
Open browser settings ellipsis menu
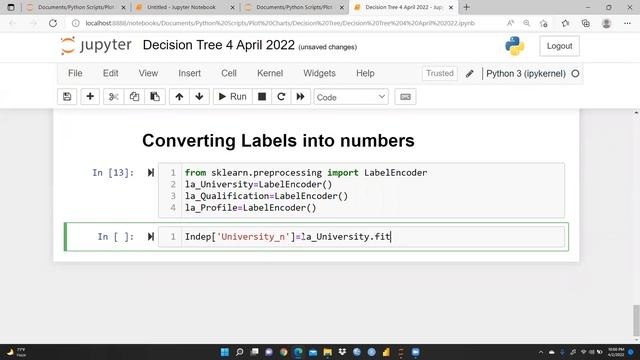pyautogui.click(x=627, y=23)
